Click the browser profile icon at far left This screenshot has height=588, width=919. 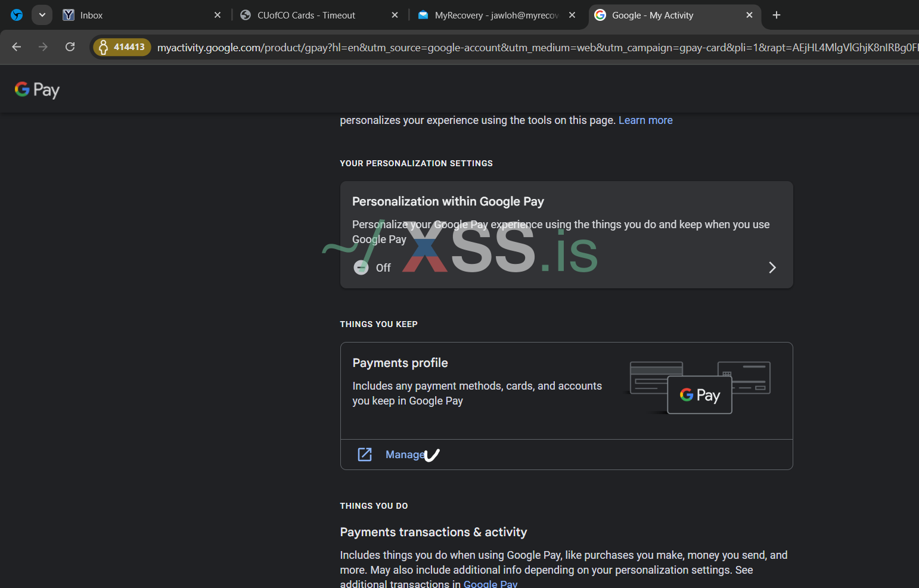pos(17,15)
